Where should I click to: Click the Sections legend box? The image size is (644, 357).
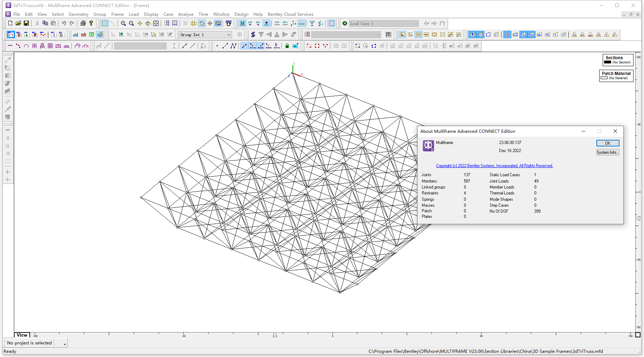(x=618, y=60)
